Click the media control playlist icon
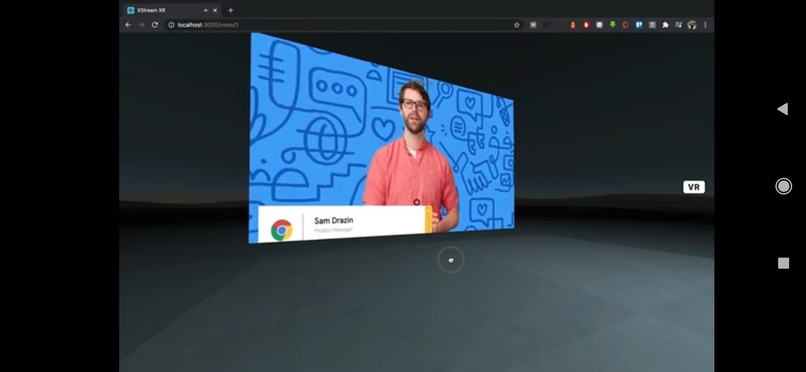This screenshot has width=806, height=372. tap(679, 25)
